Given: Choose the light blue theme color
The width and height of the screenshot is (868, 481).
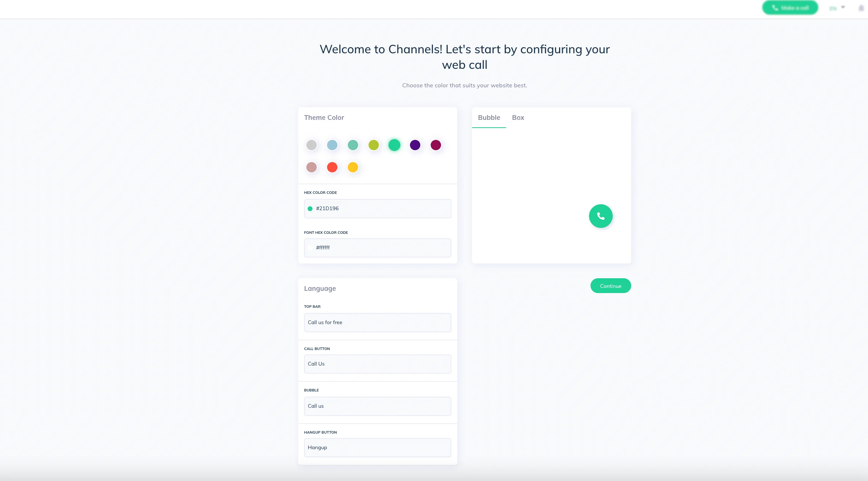Looking at the screenshot, I should [332, 145].
